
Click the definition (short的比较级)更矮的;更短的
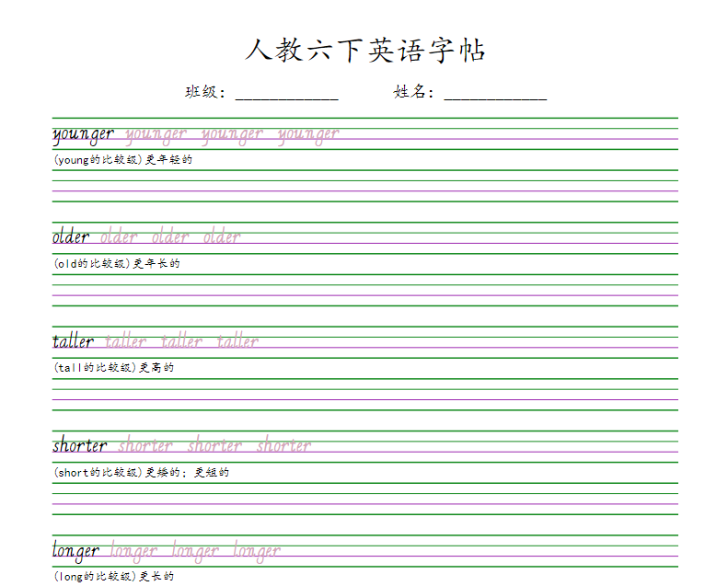(x=141, y=472)
